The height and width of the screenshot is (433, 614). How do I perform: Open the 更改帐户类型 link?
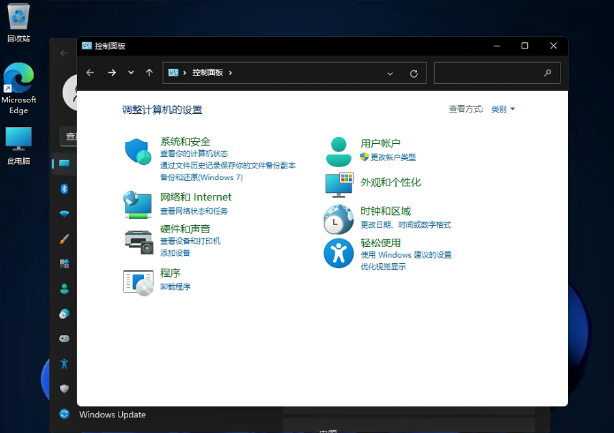pyautogui.click(x=392, y=157)
